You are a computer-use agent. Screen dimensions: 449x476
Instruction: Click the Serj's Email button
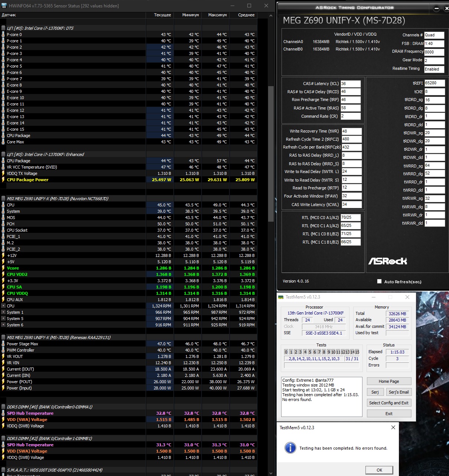coord(398,392)
